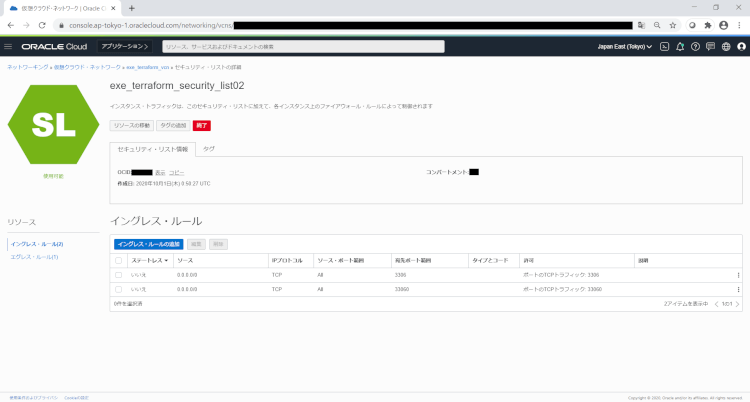This screenshot has width=750, height=402.
Task: Open the exe_terraform_vcn breadcrumb link
Action: click(148, 67)
